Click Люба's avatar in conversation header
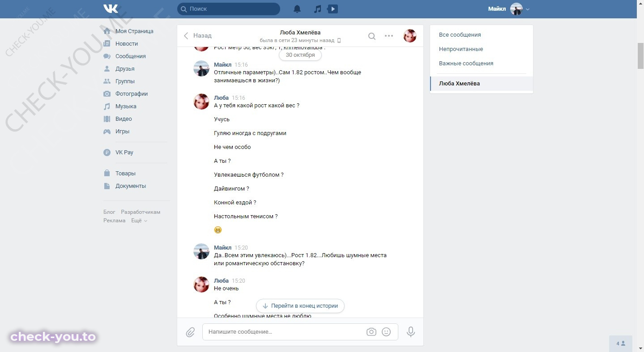The width and height of the screenshot is (644, 352). [x=410, y=36]
